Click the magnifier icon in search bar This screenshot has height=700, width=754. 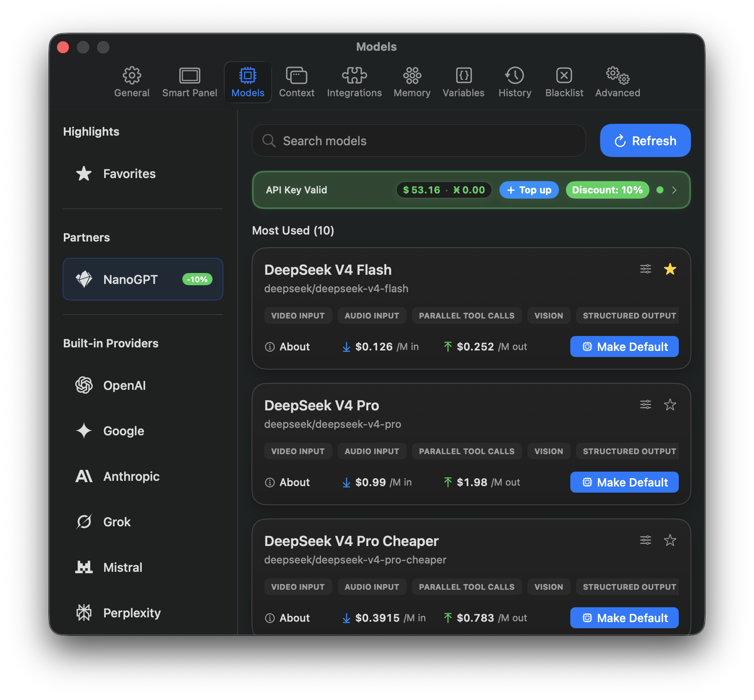pos(269,141)
